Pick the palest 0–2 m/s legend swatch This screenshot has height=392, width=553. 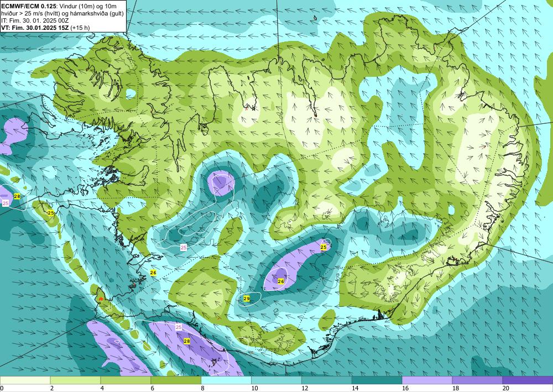pos(25,380)
